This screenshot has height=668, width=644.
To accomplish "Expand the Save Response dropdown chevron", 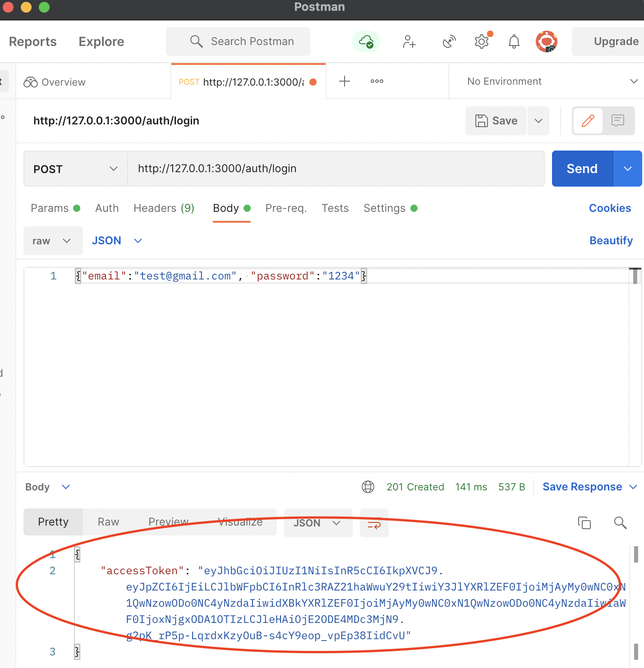I will [x=633, y=487].
